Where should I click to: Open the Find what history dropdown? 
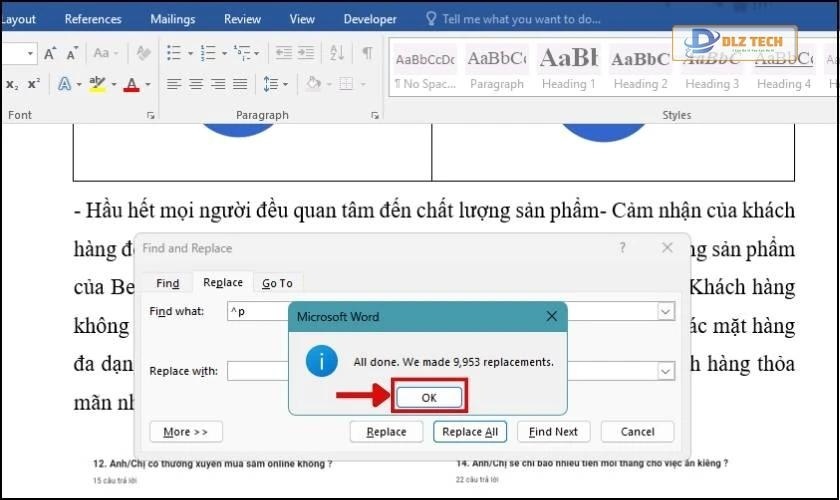tap(666, 312)
